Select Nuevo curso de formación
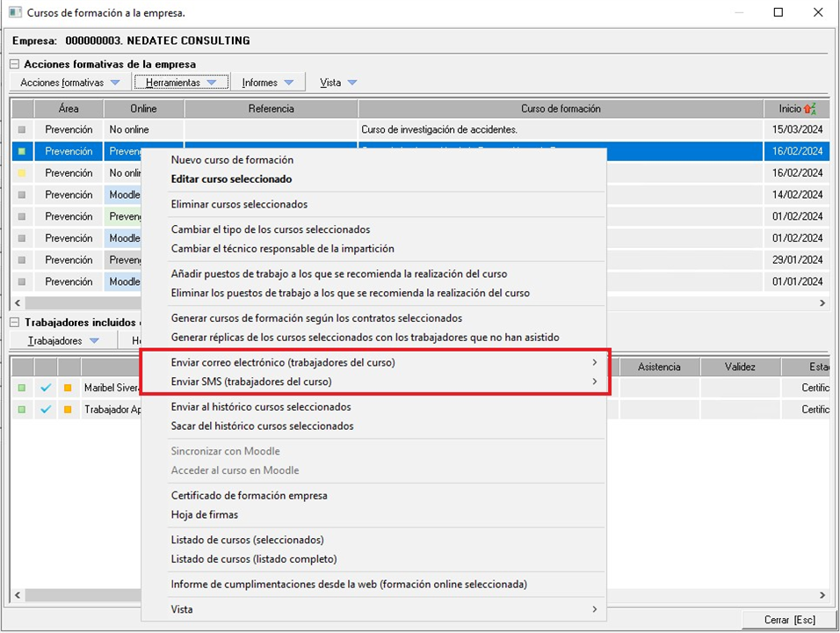 click(x=232, y=160)
